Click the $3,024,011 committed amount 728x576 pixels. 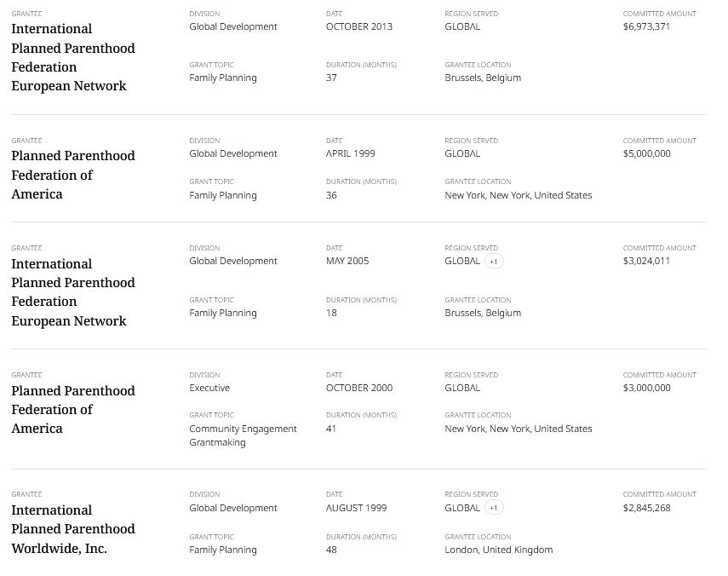pyautogui.click(x=646, y=261)
